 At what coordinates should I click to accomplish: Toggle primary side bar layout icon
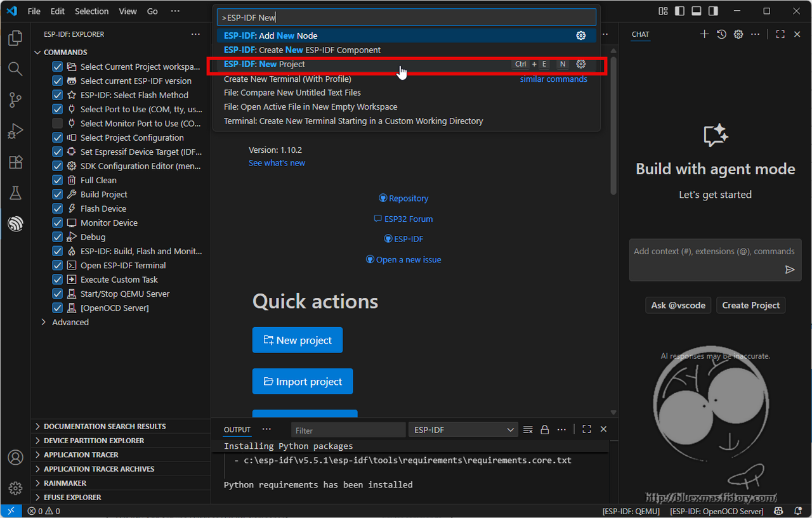click(x=680, y=11)
